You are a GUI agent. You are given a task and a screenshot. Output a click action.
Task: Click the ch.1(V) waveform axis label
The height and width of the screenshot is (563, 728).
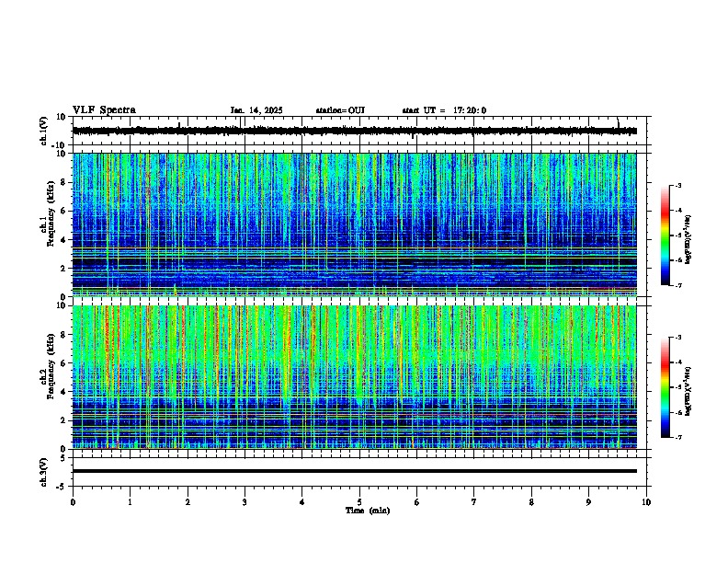[x=43, y=131]
